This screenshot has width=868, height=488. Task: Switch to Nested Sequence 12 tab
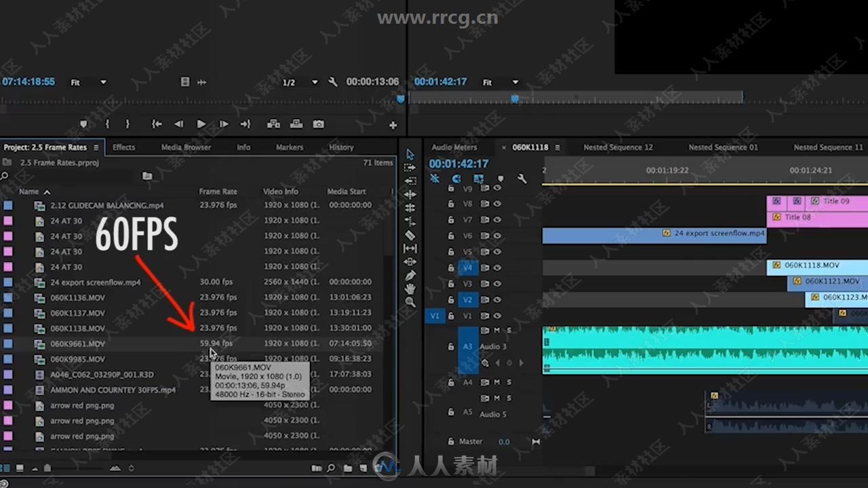(618, 147)
